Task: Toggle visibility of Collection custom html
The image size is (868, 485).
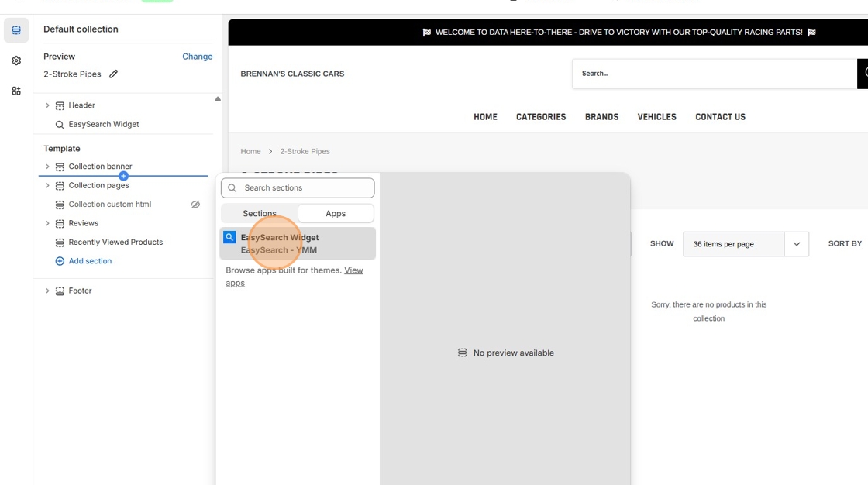Action: pyautogui.click(x=195, y=205)
